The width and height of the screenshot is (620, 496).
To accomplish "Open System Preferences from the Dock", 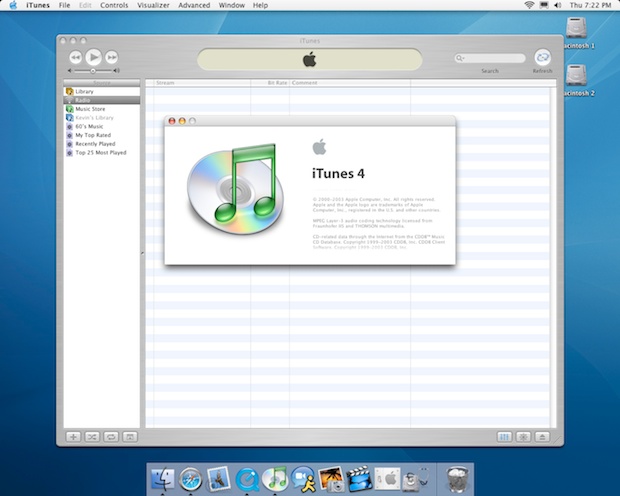I will click(x=387, y=479).
